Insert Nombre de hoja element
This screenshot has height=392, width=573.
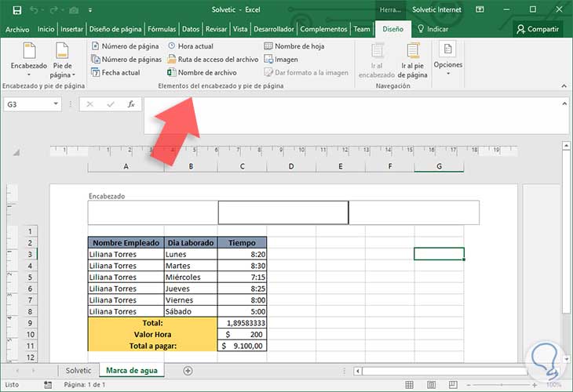[x=294, y=46]
